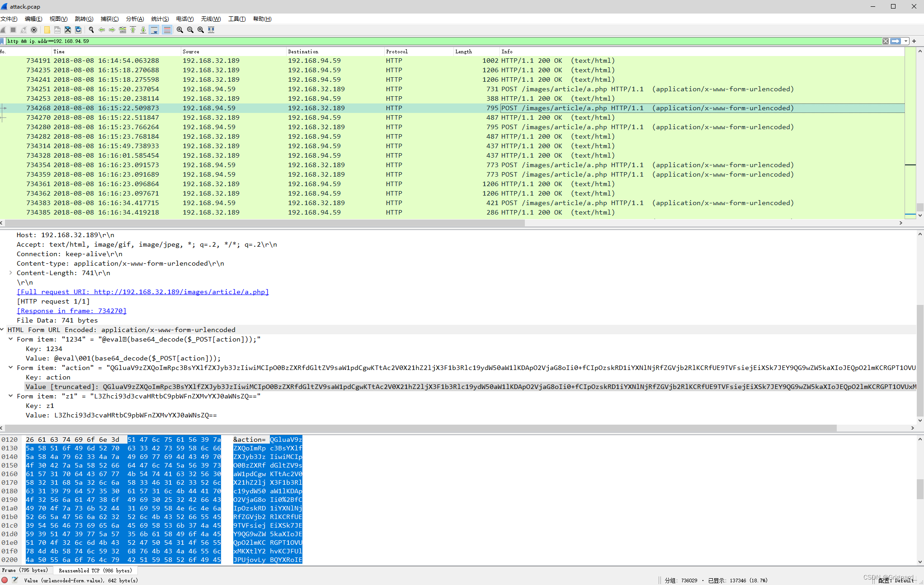
Task: Open the 文件(F) menu
Action: pos(9,19)
